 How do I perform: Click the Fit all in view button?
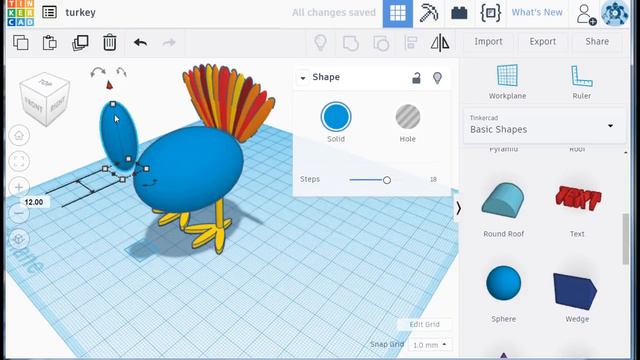[19, 161]
